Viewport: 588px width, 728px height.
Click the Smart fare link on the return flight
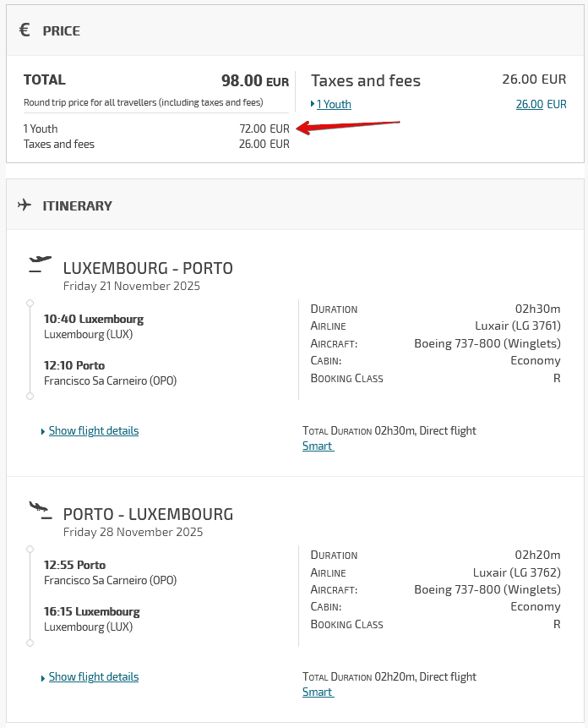317,692
